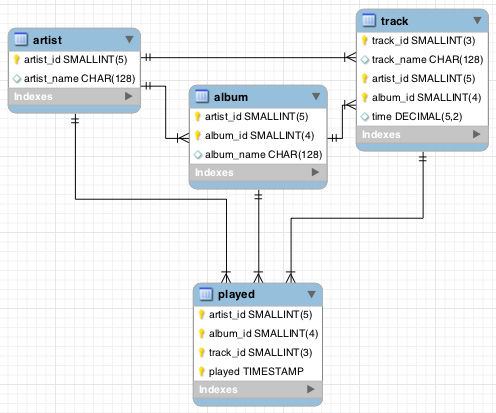496x413 pixels.
Task: Click key icon of artist_id in track table
Action: pyautogui.click(x=365, y=79)
